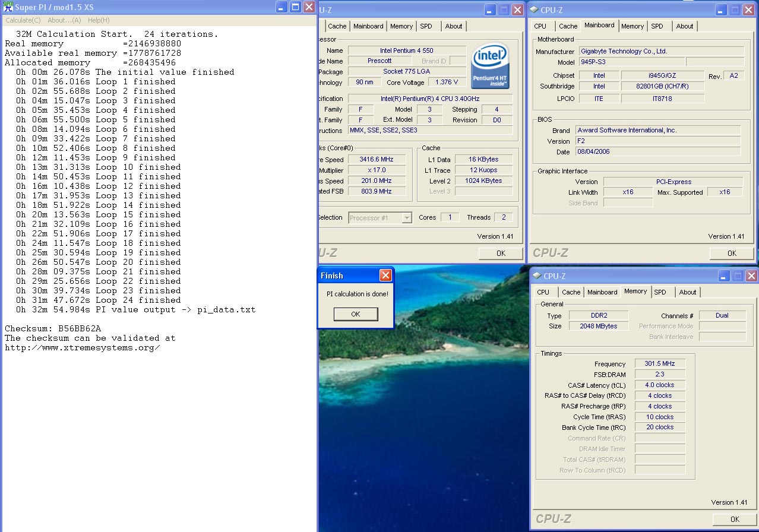This screenshot has width=759, height=532.
Task: Click OK in the CPU-Z Mainboard window
Action: point(732,254)
